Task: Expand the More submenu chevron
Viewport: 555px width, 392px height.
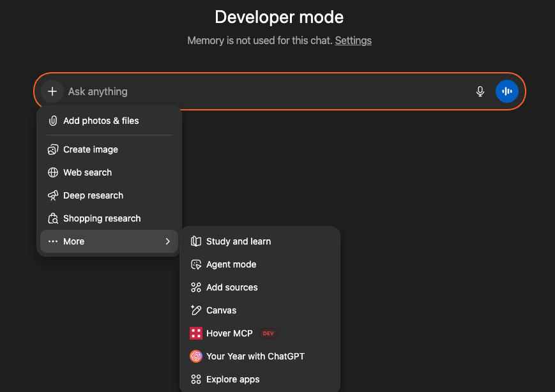Action: pos(168,241)
